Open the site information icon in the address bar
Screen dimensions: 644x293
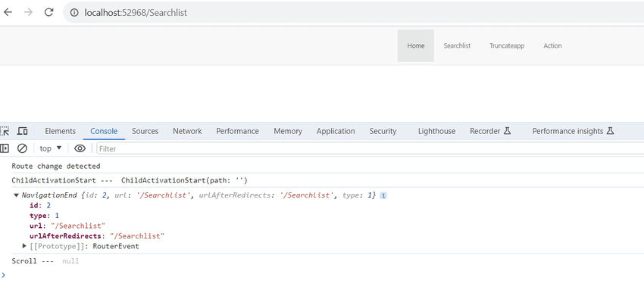coord(74,13)
